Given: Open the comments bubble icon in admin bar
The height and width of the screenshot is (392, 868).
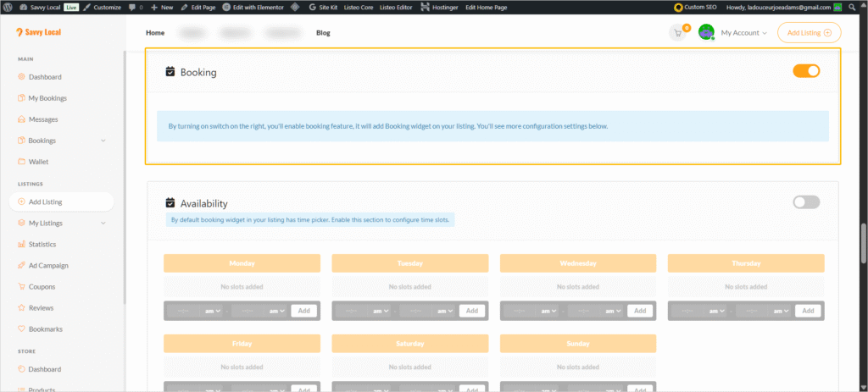Looking at the screenshot, I should pyautogui.click(x=131, y=7).
